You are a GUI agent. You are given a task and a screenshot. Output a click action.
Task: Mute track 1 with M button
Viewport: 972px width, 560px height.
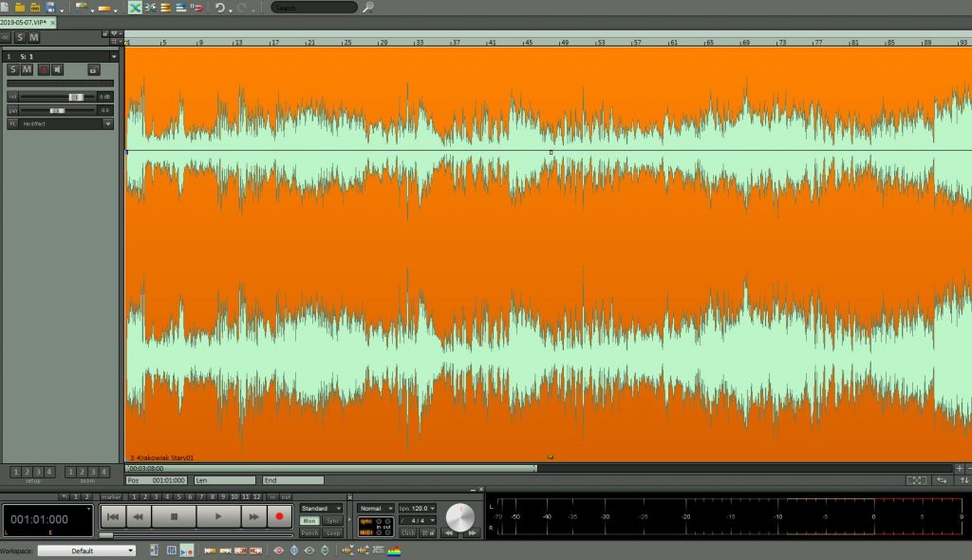click(x=27, y=69)
